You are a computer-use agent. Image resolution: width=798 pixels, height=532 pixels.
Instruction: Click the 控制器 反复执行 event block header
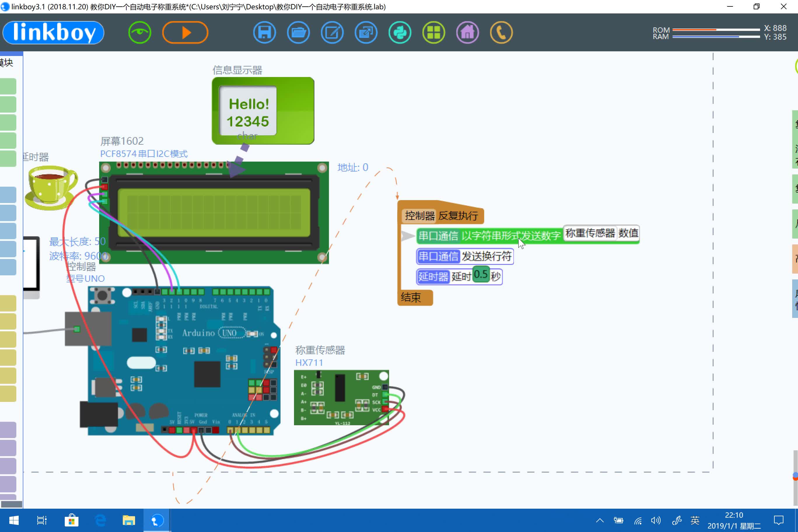pos(441,216)
